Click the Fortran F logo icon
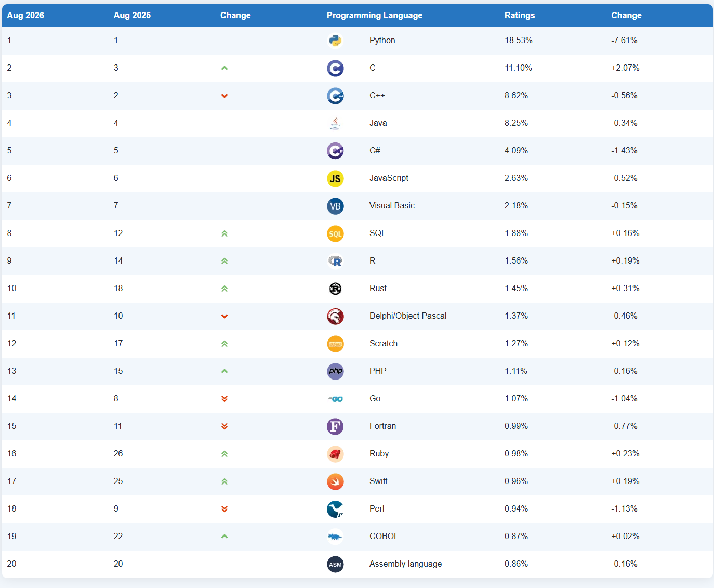714x588 pixels. (x=335, y=426)
